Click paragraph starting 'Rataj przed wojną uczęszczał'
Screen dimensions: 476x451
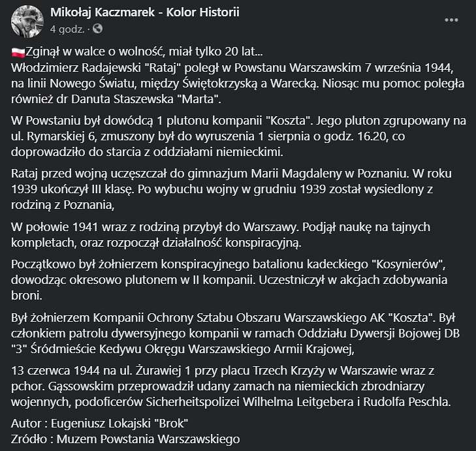[231, 189]
